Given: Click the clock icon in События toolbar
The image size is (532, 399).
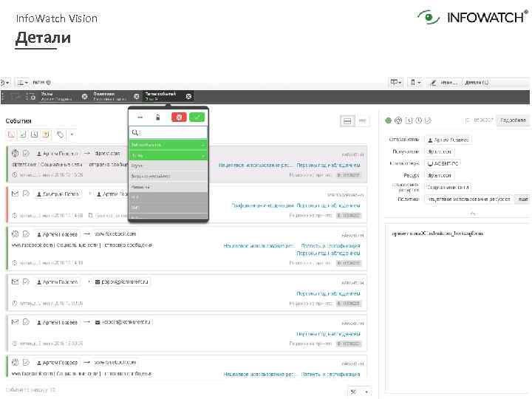Looking at the screenshot, I should pos(34,134).
